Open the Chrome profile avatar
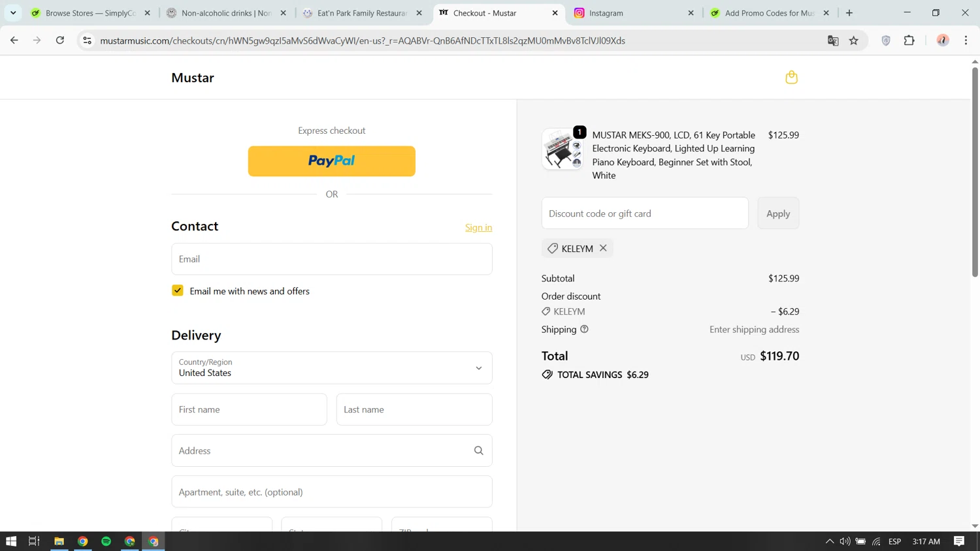Image resolution: width=980 pixels, height=551 pixels. point(943,40)
